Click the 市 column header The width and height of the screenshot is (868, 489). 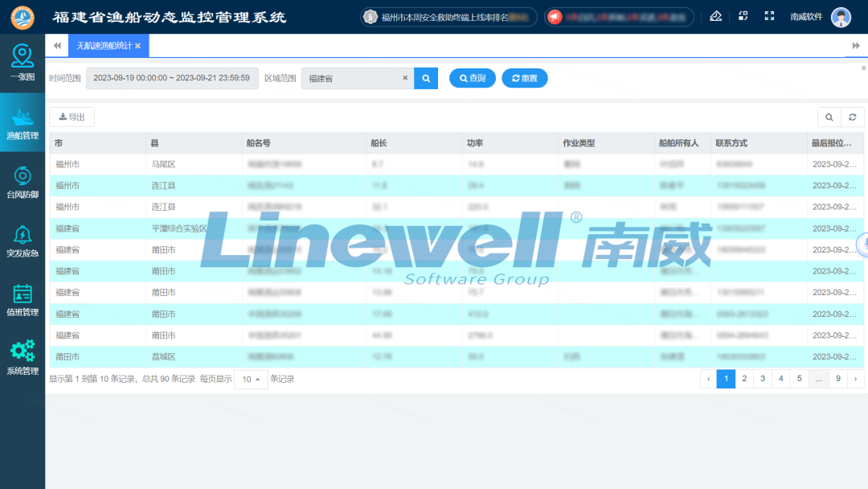click(97, 143)
